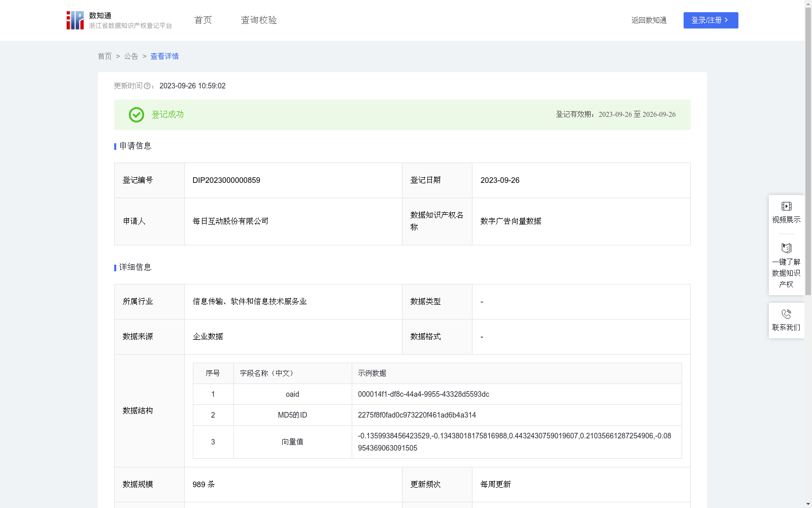Click applicant 每日互动股份有限公司
This screenshot has height=508, width=812.
point(230,221)
